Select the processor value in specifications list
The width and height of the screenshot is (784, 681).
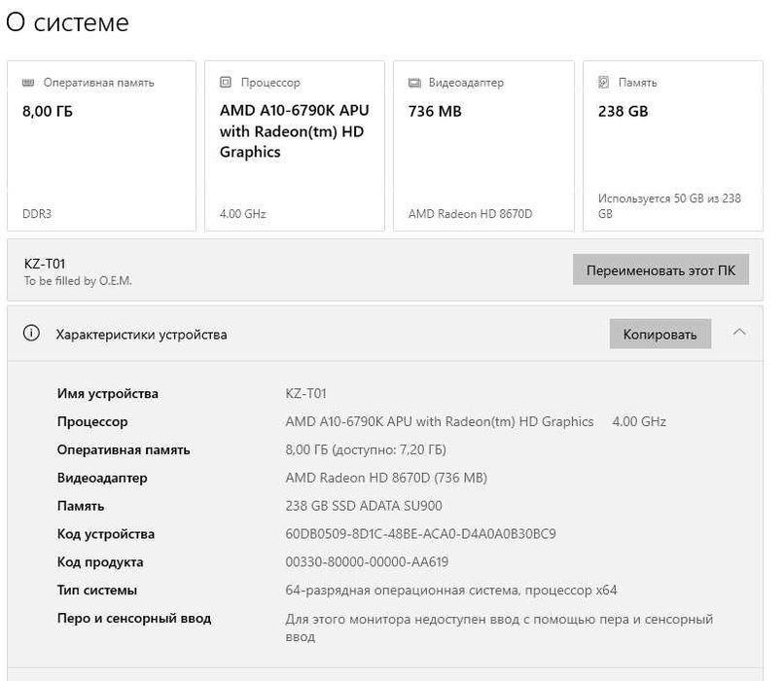coord(476,421)
